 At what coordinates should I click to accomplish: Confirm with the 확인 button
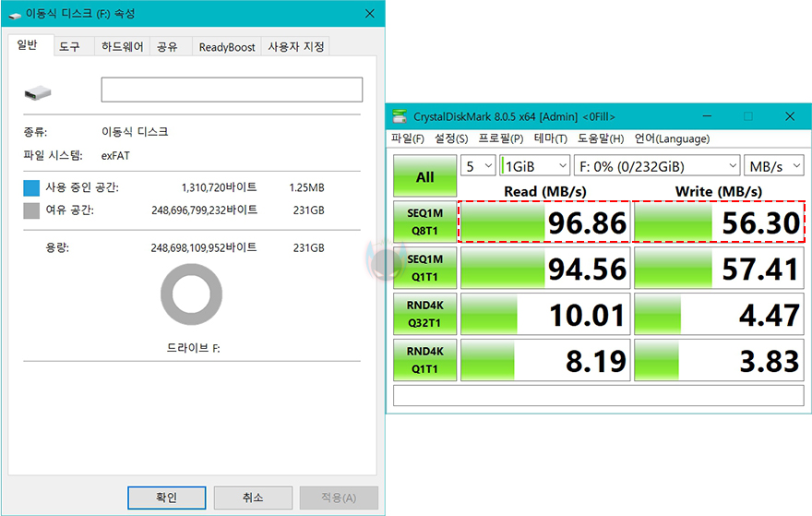click(167, 498)
